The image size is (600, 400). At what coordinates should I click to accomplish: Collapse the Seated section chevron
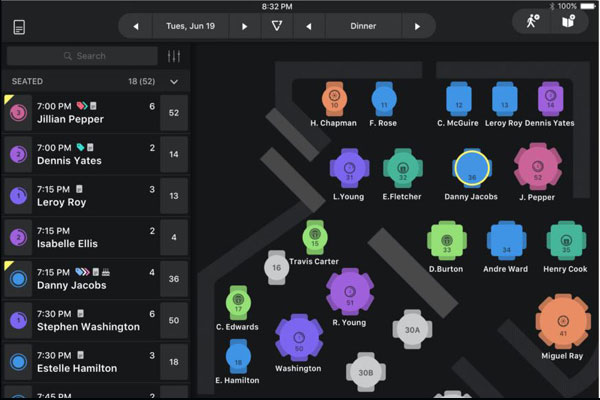(174, 81)
